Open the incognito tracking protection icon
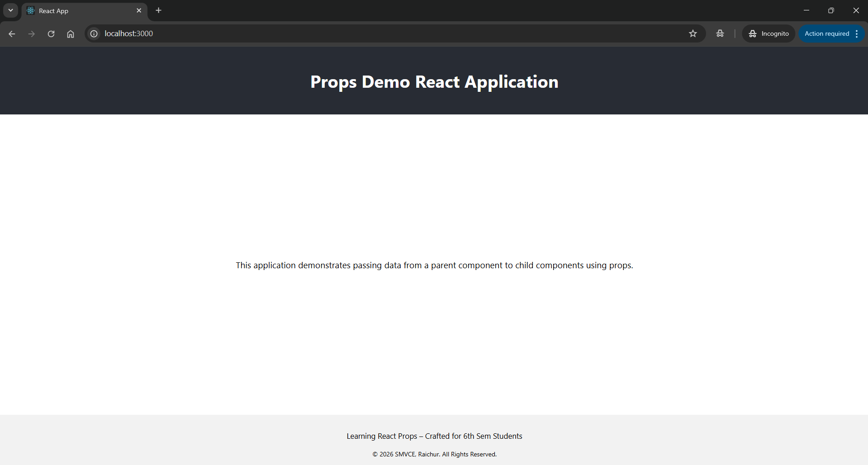 click(720, 34)
